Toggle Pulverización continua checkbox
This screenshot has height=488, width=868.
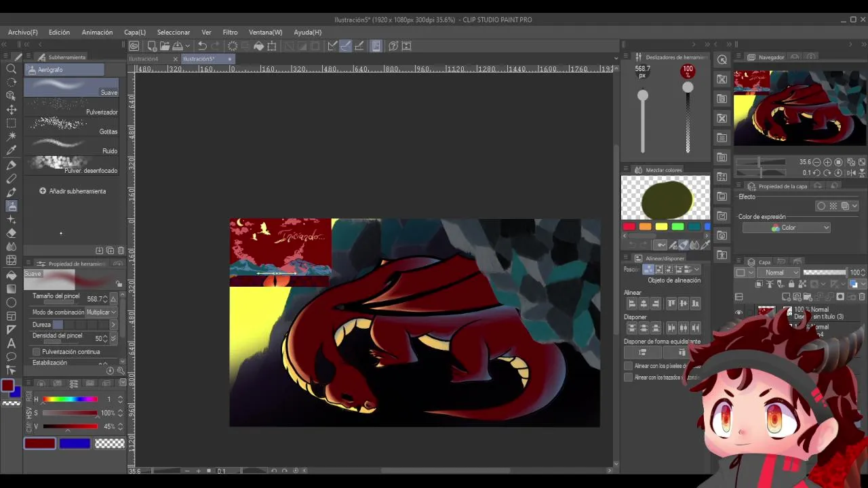(37, 352)
